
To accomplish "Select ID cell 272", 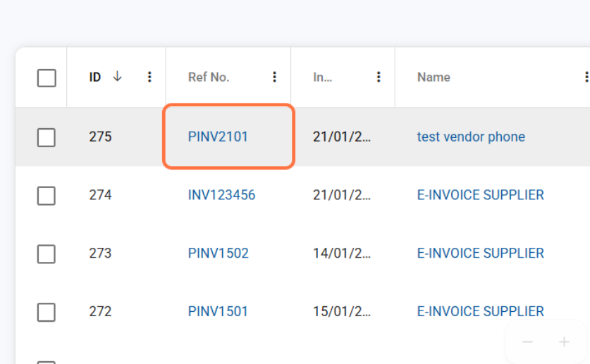I will [100, 311].
